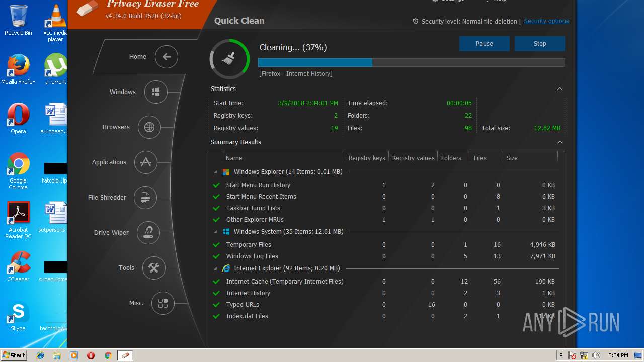Open the Applications icon in sidebar
This screenshot has width=644, height=362.
tap(146, 162)
